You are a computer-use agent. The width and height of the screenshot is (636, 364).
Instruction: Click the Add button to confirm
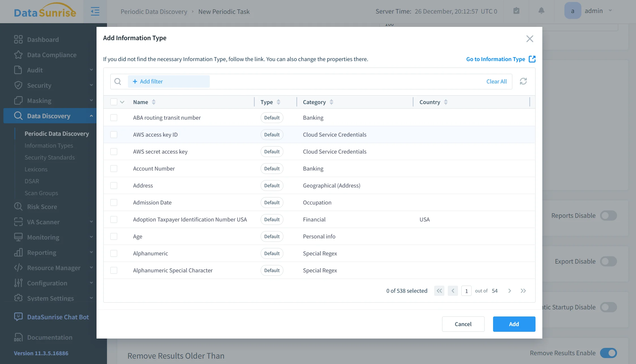click(x=514, y=324)
